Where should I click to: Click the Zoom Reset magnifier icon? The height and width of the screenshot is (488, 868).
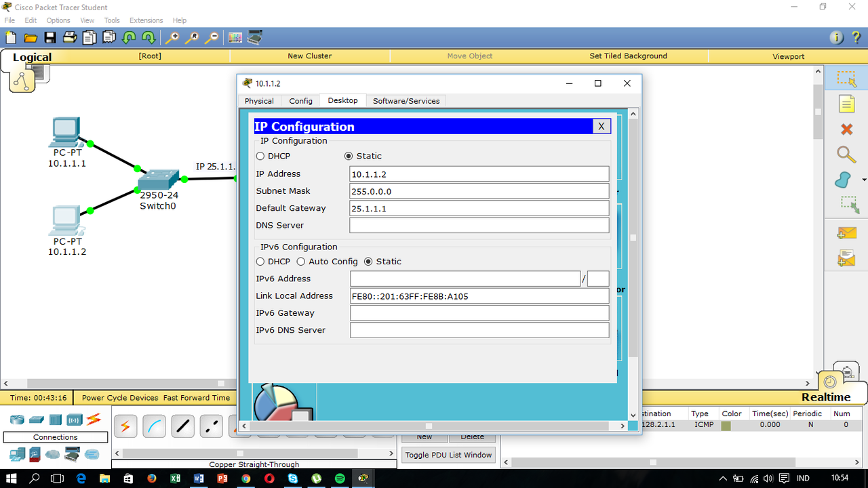(193, 38)
